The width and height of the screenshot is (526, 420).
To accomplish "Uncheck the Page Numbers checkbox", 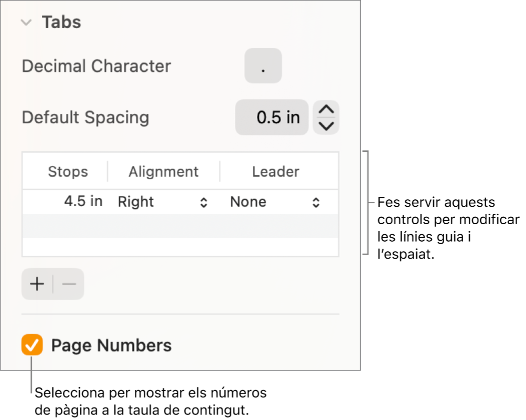I will click(31, 346).
